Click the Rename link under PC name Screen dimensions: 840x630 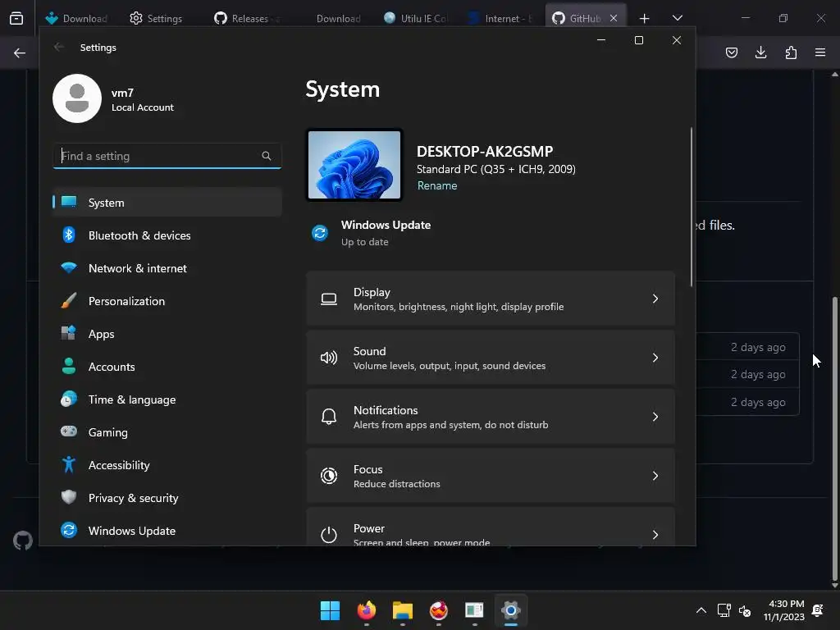point(437,186)
